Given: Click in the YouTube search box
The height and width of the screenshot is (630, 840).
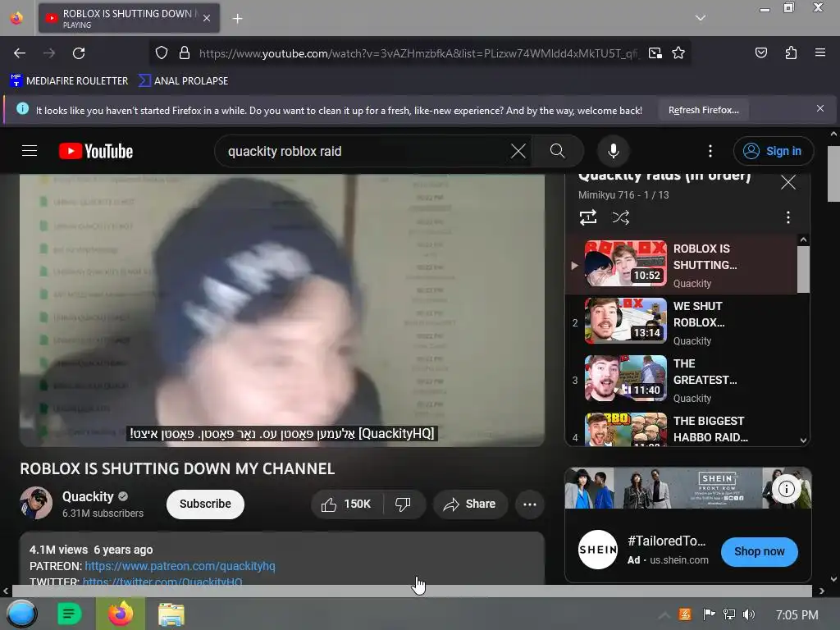Looking at the screenshot, I should point(364,151).
